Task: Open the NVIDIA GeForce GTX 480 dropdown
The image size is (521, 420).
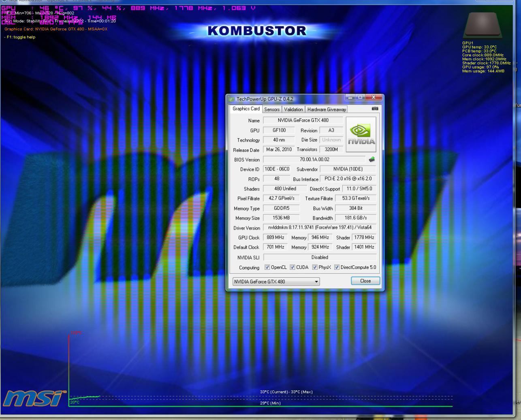Action: tap(276, 281)
